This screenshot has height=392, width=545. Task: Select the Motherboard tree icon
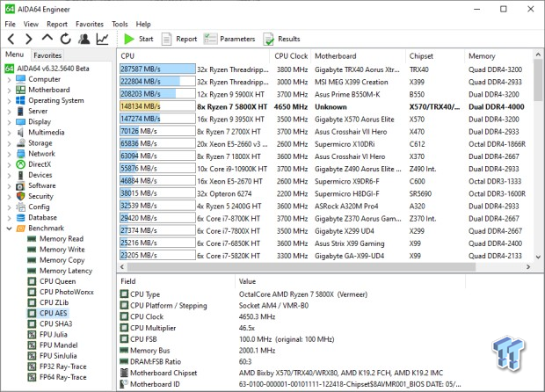click(x=21, y=90)
